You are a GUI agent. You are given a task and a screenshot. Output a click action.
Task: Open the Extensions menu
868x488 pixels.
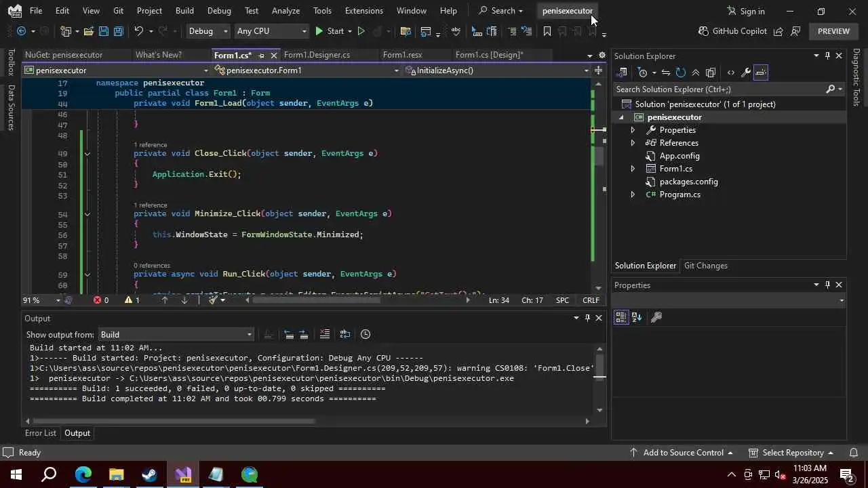point(363,11)
